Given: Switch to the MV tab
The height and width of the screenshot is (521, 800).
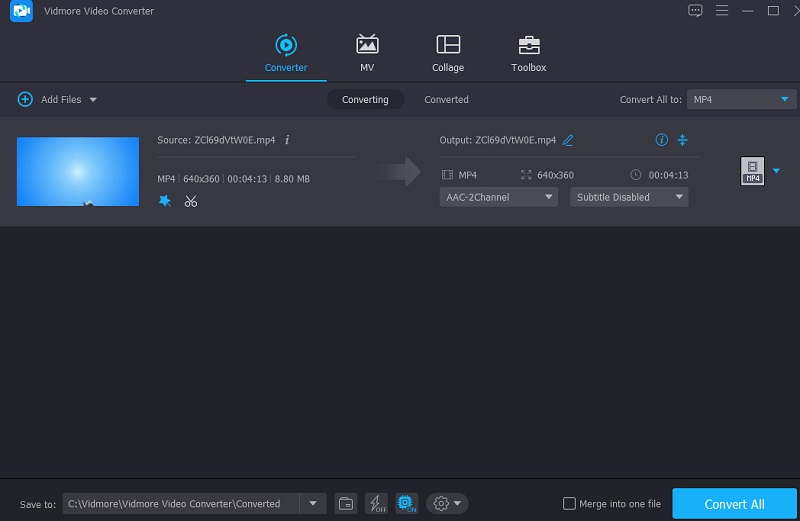Looking at the screenshot, I should pyautogui.click(x=367, y=53).
